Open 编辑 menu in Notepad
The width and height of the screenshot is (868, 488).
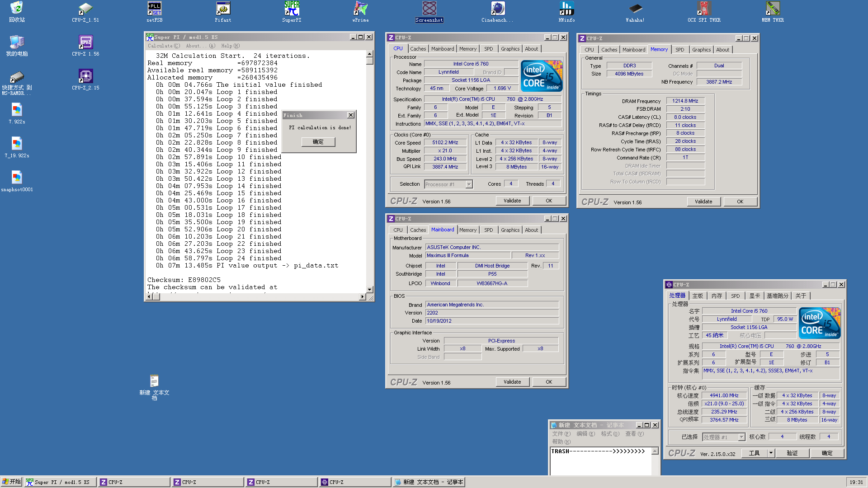click(x=585, y=434)
